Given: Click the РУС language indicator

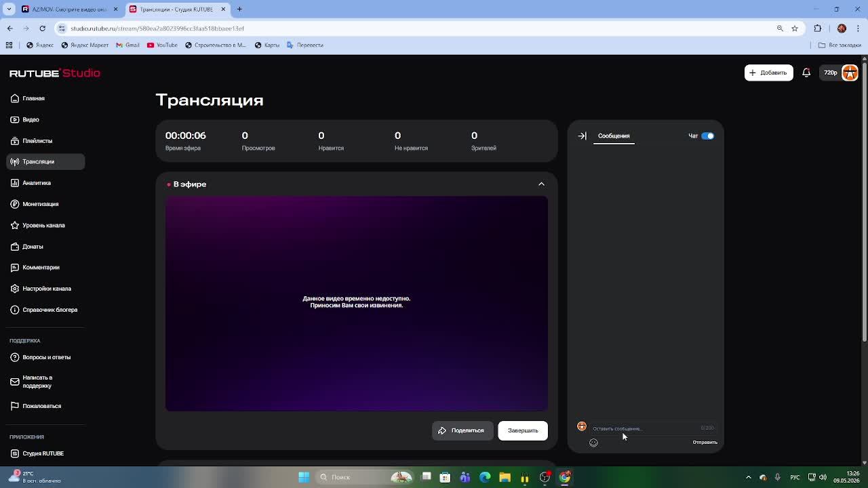Looking at the screenshot, I should pos(795,477).
